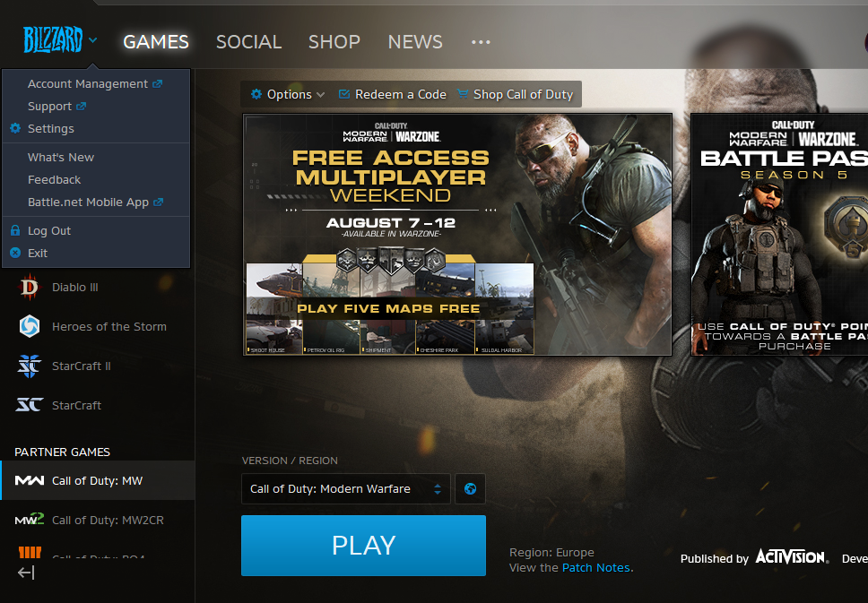Click the Settings gear icon

pyautogui.click(x=15, y=128)
